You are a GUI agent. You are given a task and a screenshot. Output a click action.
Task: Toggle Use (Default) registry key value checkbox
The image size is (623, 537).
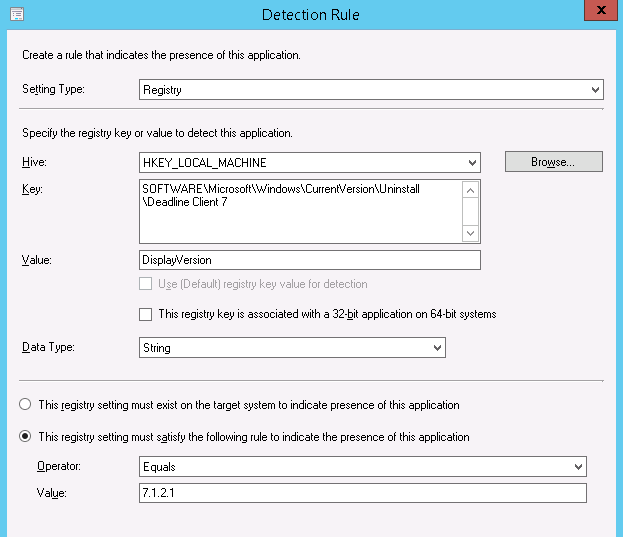tap(146, 284)
